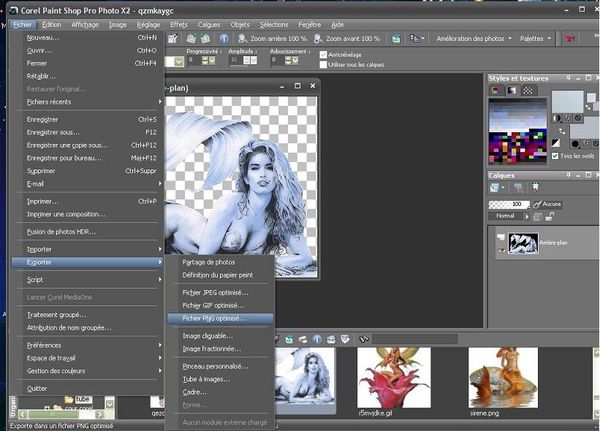Click the first green pages icon in top toolbar
600x431 pixels.
click(191, 39)
